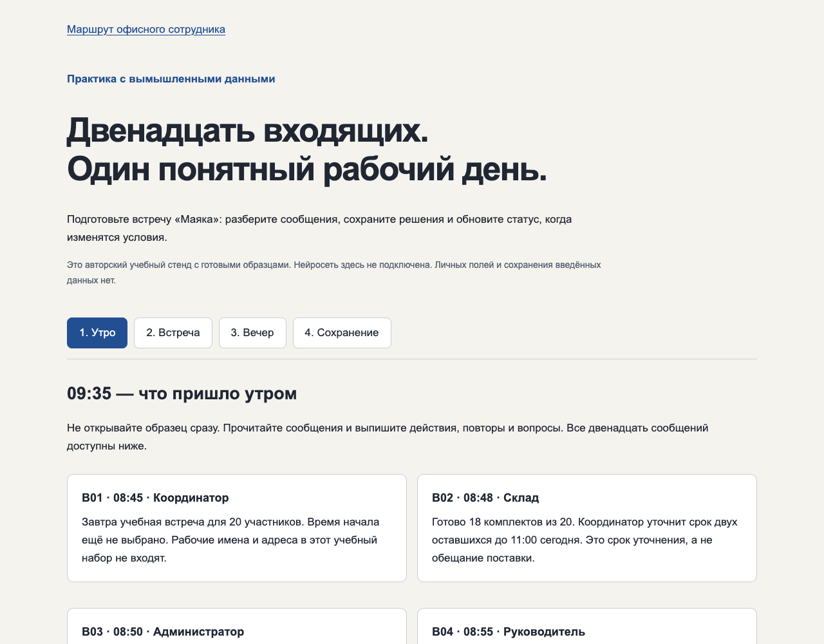Go to the «4. Сохранение» tab
The image size is (824, 644).
[x=342, y=333]
